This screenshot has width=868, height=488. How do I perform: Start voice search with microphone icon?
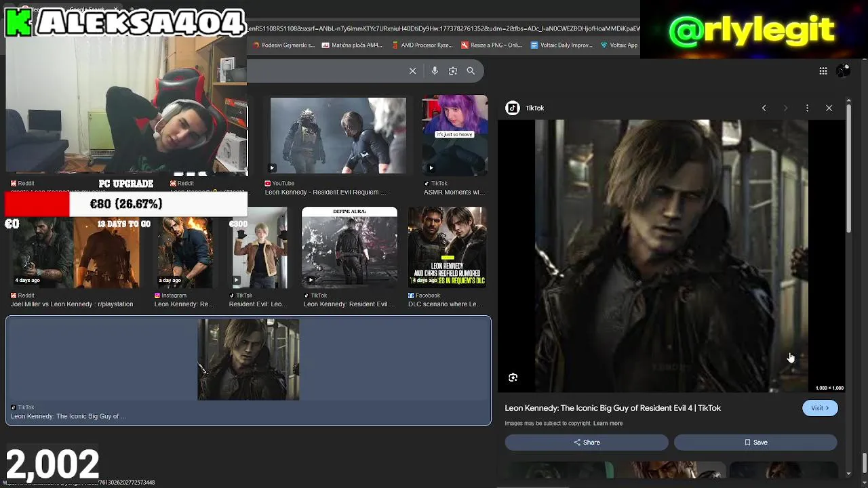(435, 70)
